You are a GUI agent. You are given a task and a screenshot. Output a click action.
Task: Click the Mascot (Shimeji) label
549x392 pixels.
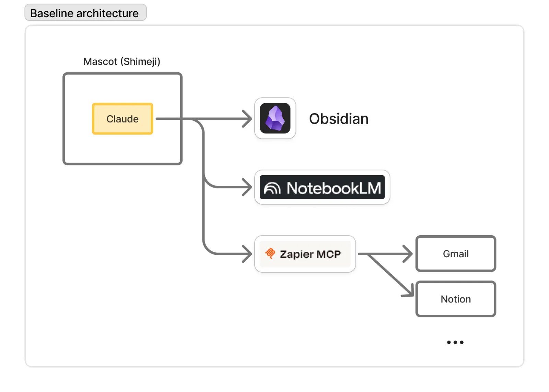pyautogui.click(x=122, y=61)
